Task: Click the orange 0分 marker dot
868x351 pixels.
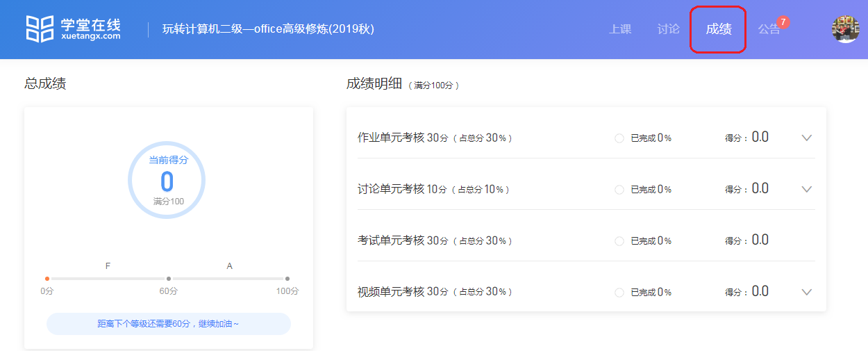Action: point(47,279)
